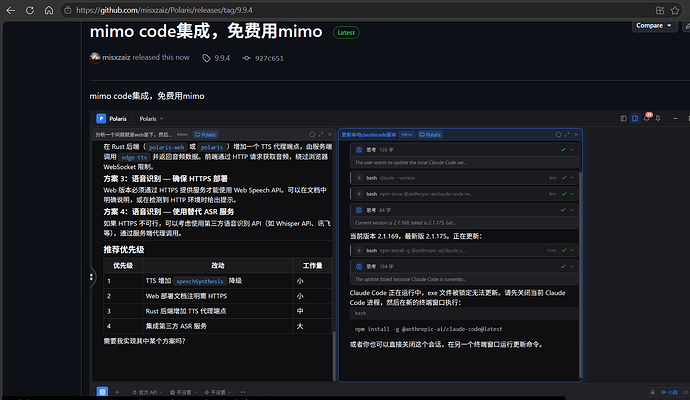Expand the 思考 126 字 thinking block

(464, 150)
